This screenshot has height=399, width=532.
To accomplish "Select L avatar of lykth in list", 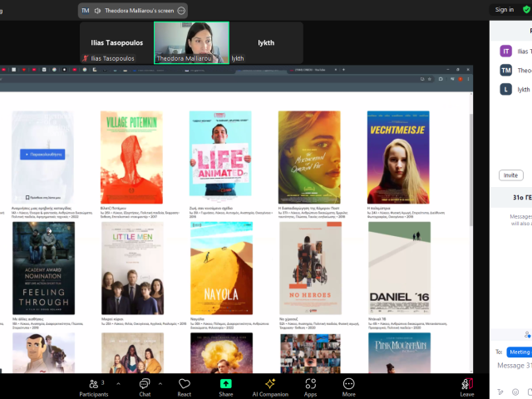I will [x=506, y=89].
